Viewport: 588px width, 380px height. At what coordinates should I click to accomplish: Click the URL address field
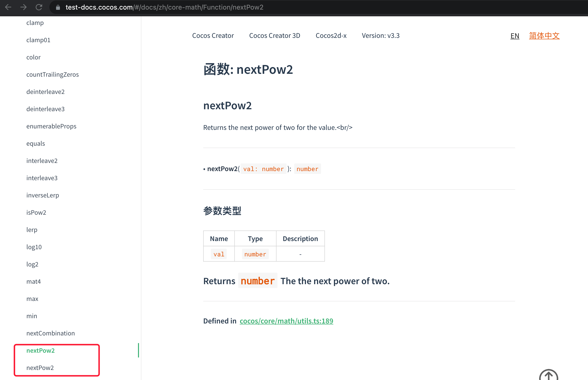(164, 7)
